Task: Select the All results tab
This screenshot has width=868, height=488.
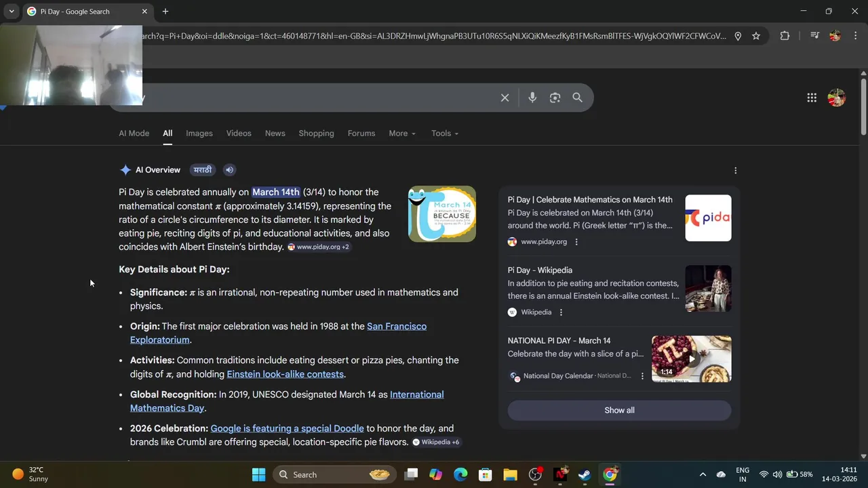Action: click(x=167, y=134)
